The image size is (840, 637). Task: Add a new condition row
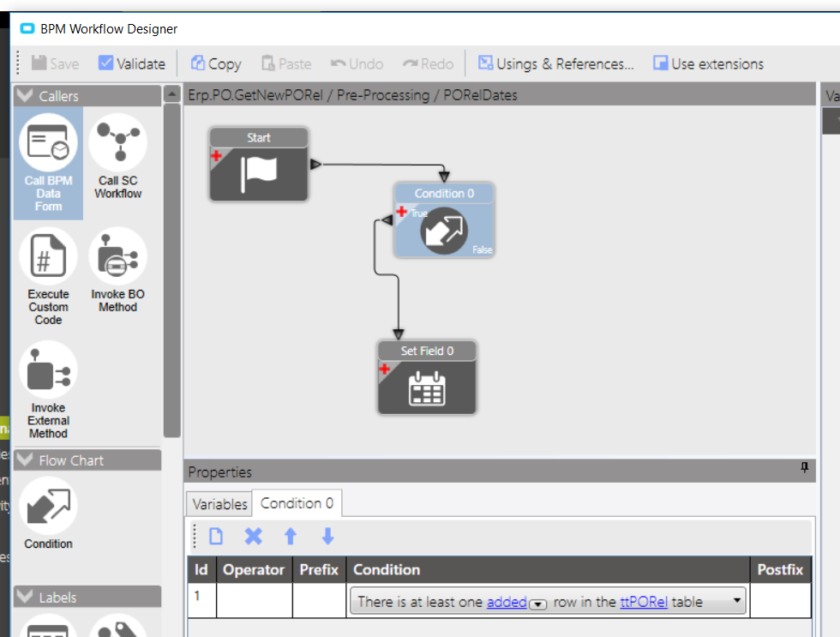pyautogui.click(x=216, y=537)
